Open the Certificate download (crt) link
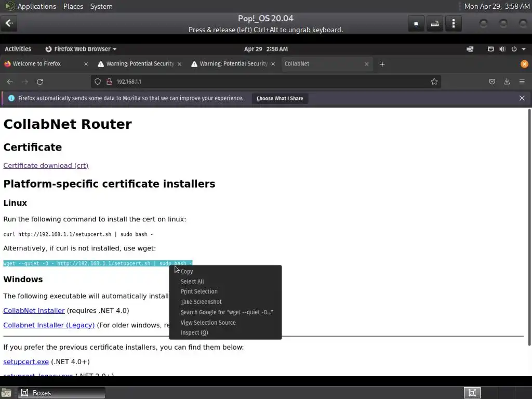This screenshot has height=399, width=532. pyautogui.click(x=46, y=166)
